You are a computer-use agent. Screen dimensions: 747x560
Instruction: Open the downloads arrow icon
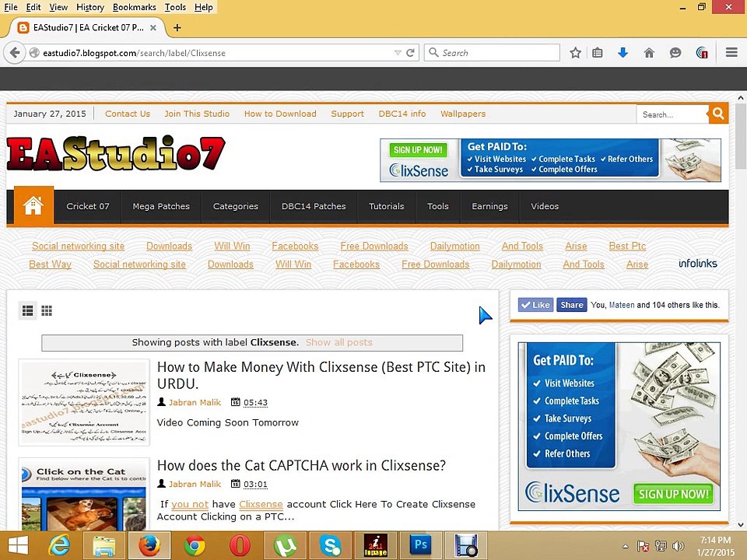(622, 52)
